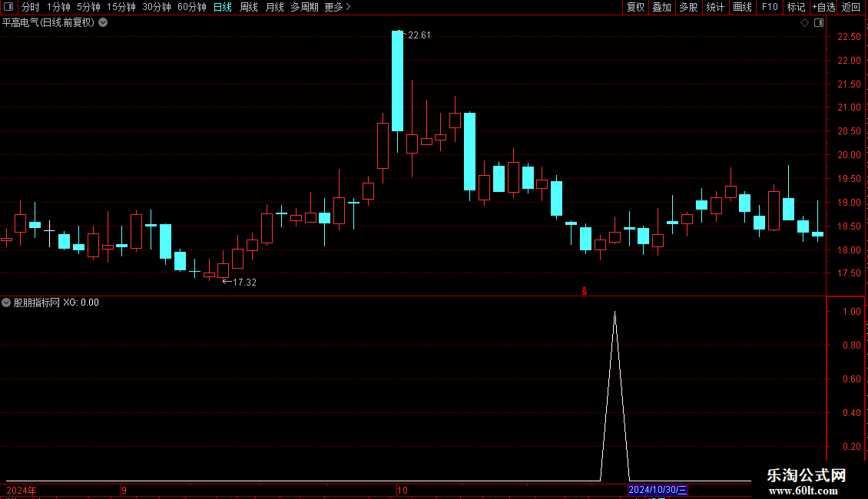Switch to 日线 daily chart
Screen dimensions: 868x499
pyautogui.click(x=223, y=7)
